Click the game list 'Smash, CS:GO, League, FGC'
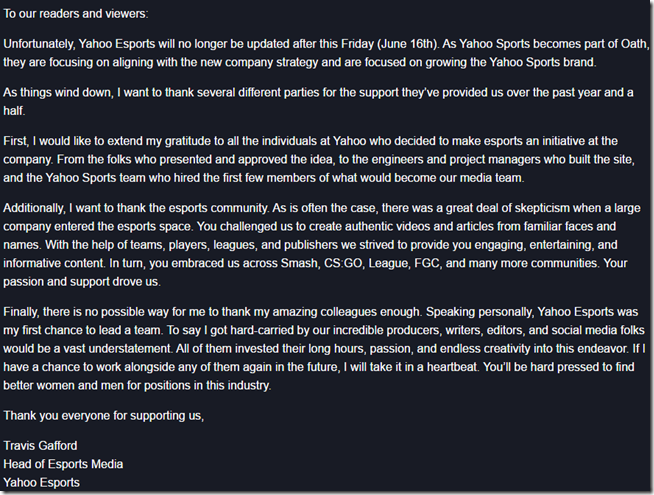 click(360, 263)
